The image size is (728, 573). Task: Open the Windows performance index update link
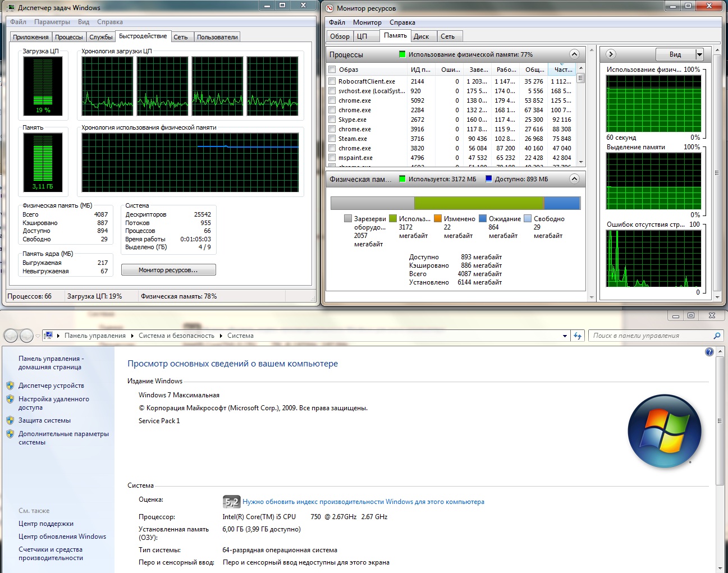[x=363, y=502]
